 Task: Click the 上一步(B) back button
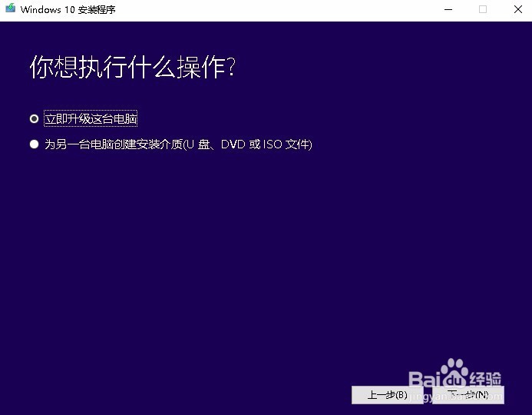(x=388, y=395)
